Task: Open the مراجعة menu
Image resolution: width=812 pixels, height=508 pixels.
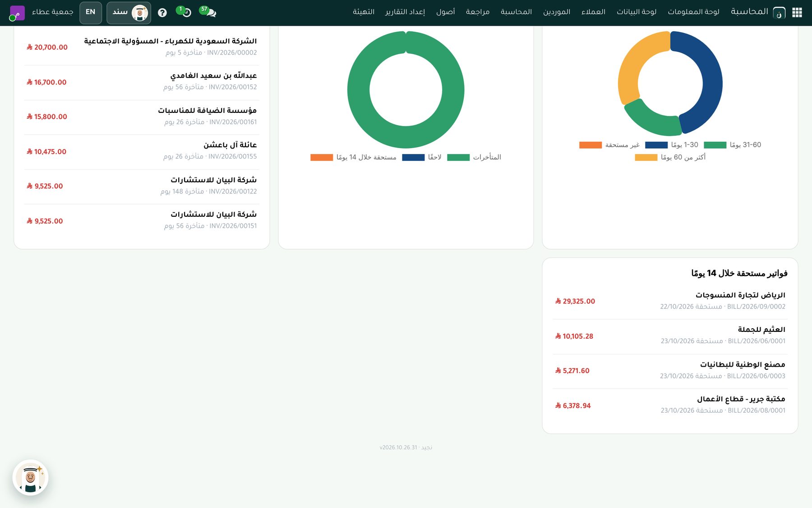Action: (478, 12)
